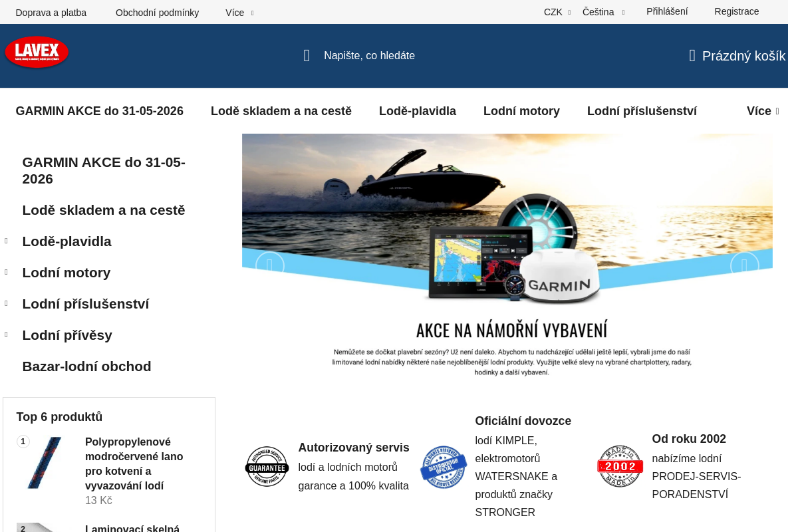Screen dimensions: 798x532
Task: Select GARMIN AKCE in the sidebar
Action: [104, 170]
